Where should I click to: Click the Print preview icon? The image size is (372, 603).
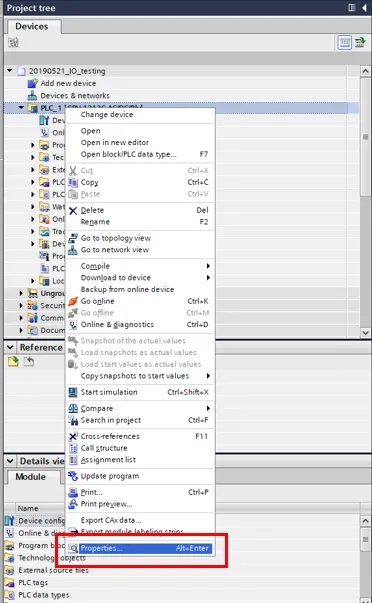point(73,504)
